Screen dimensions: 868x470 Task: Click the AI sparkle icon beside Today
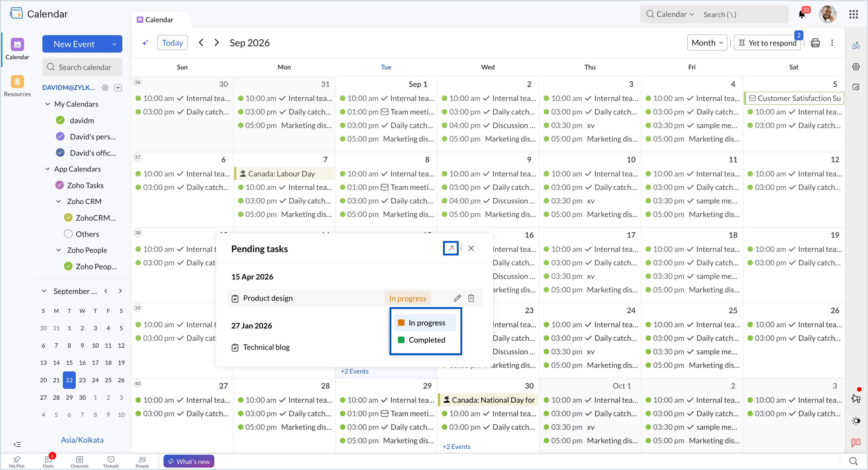point(145,43)
